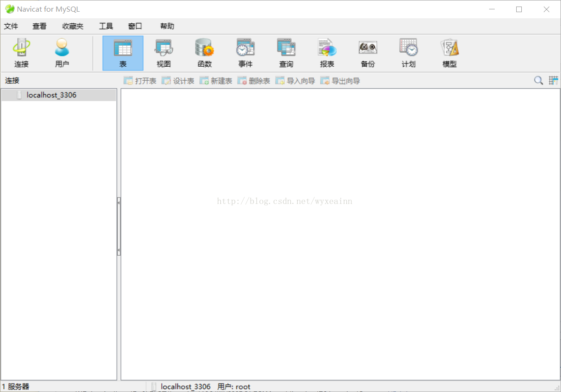Click New Table (新建表) button

point(216,81)
